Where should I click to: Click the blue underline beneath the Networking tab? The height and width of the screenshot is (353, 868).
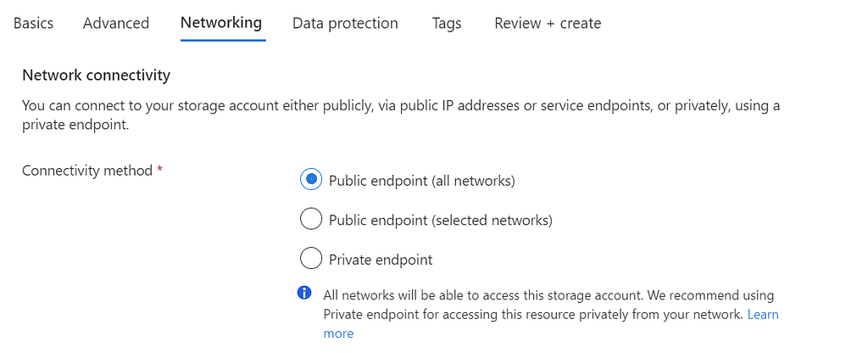click(x=223, y=40)
